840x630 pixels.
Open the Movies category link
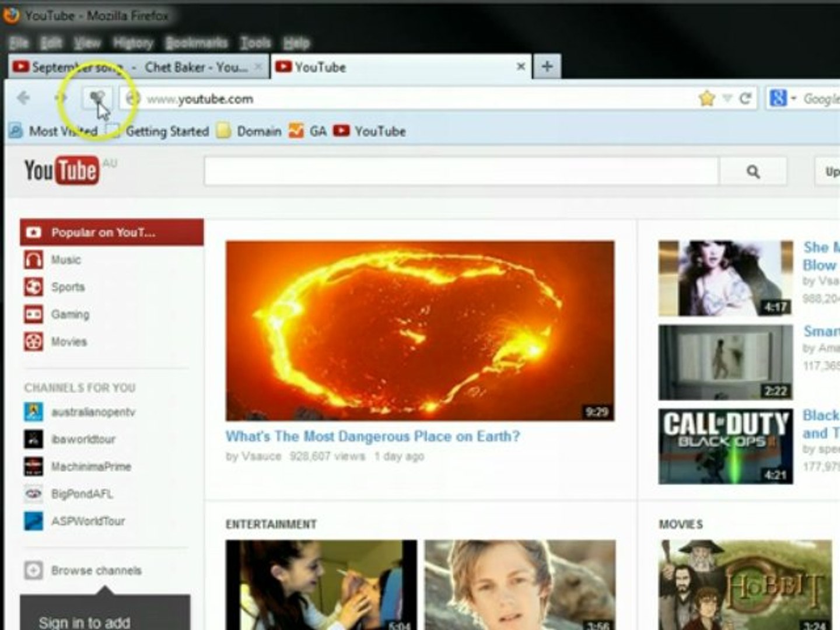click(69, 341)
